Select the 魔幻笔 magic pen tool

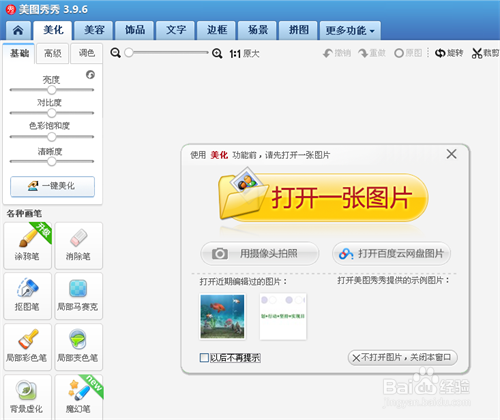[x=78, y=397]
